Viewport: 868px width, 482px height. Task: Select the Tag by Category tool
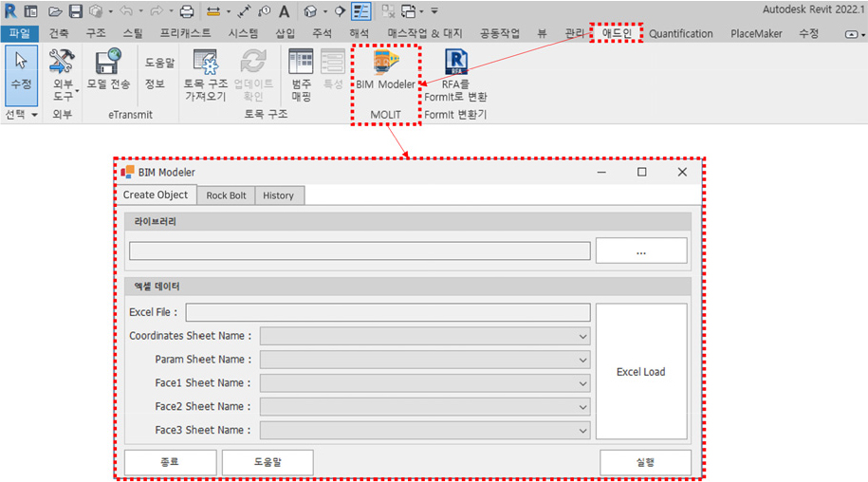pyautogui.click(x=264, y=11)
